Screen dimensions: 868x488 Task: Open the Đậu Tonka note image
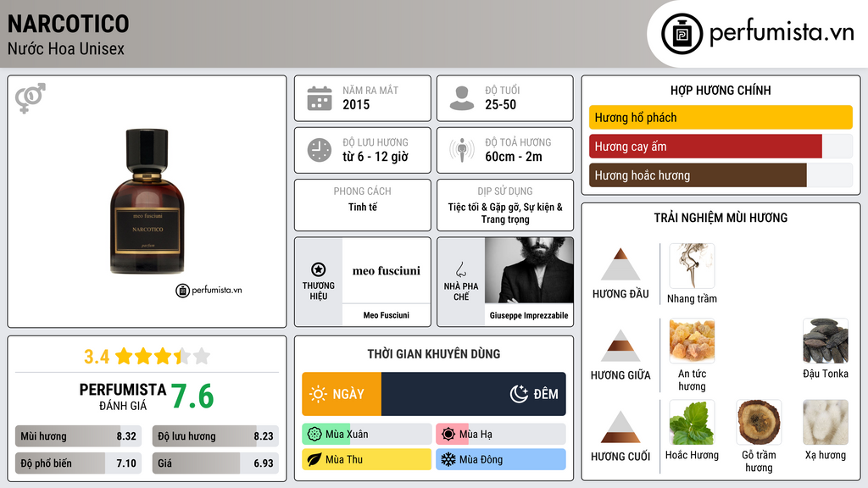826,341
